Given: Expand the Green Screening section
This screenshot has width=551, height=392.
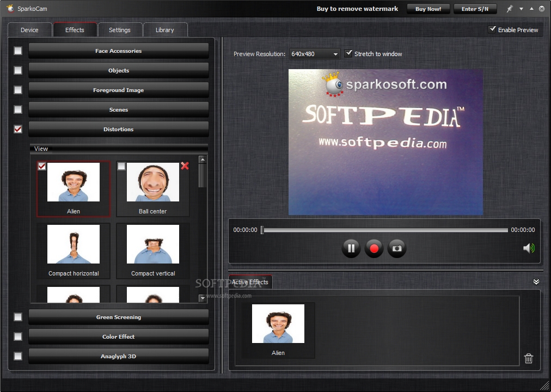Looking at the screenshot, I should pyautogui.click(x=119, y=317).
